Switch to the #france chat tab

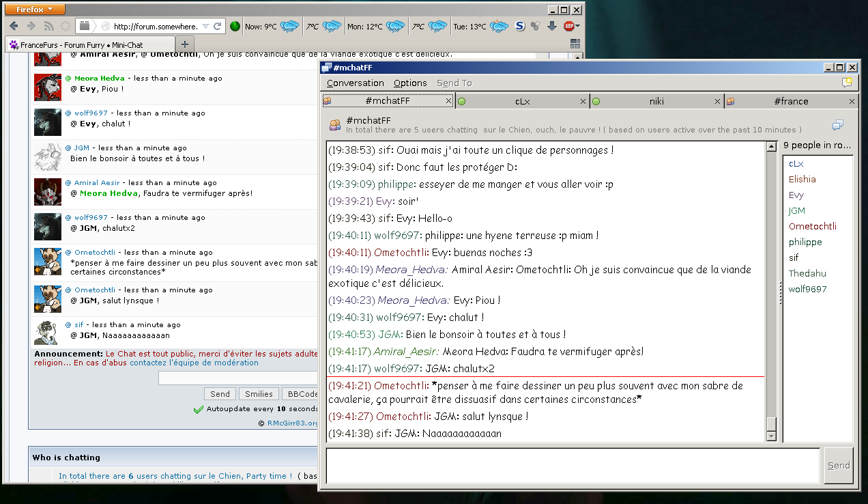[x=791, y=101]
